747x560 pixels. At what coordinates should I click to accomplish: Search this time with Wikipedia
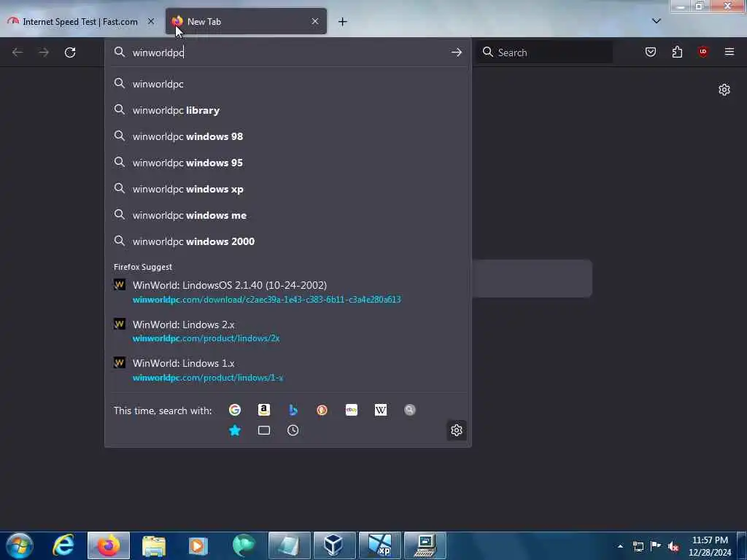click(381, 410)
